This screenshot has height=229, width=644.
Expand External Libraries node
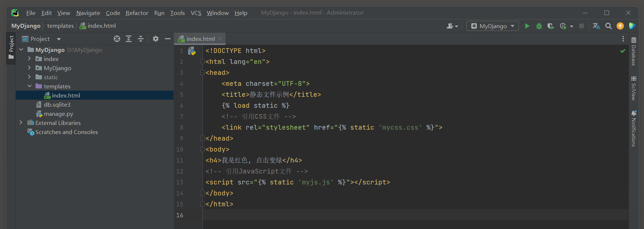(21, 122)
